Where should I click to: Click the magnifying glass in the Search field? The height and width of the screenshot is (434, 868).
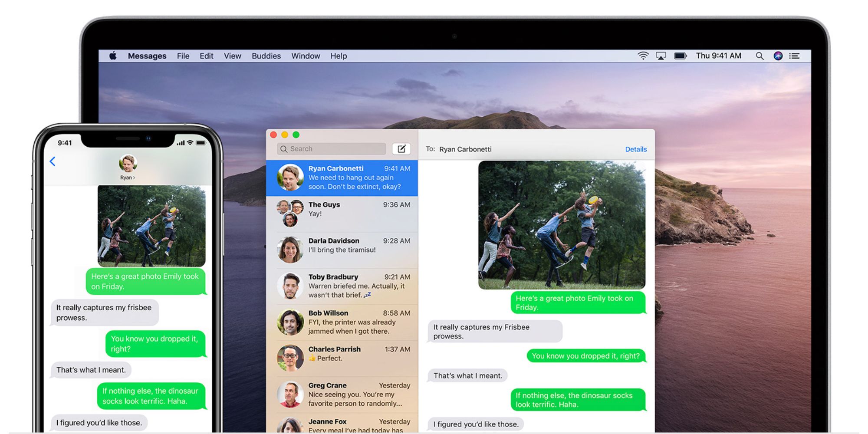click(x=284, y=149)
